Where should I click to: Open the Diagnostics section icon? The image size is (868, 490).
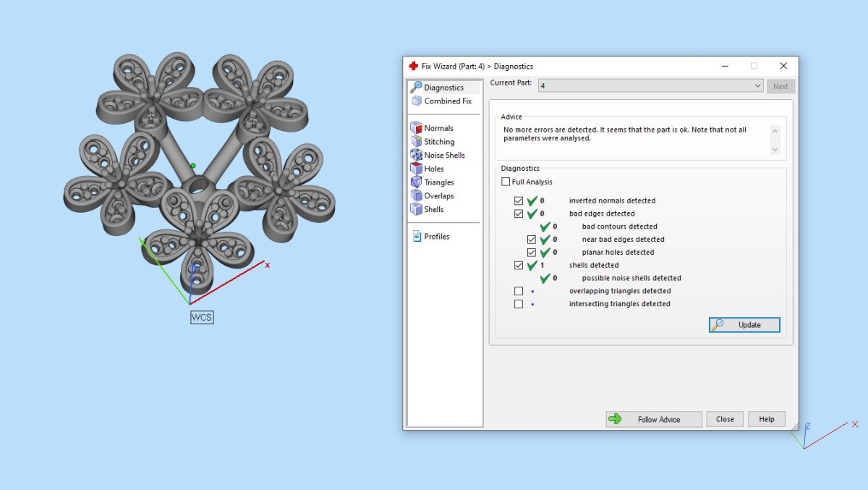pos(416,88)
